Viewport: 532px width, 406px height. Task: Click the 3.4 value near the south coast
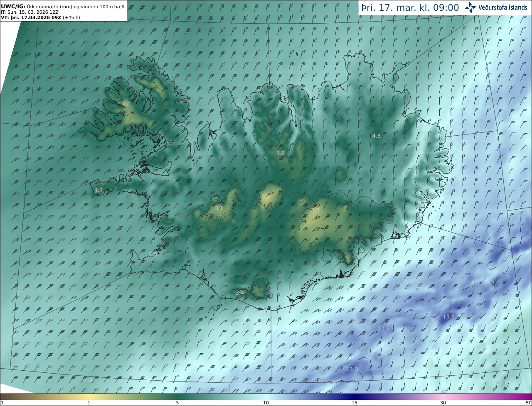tap(240, 293)
